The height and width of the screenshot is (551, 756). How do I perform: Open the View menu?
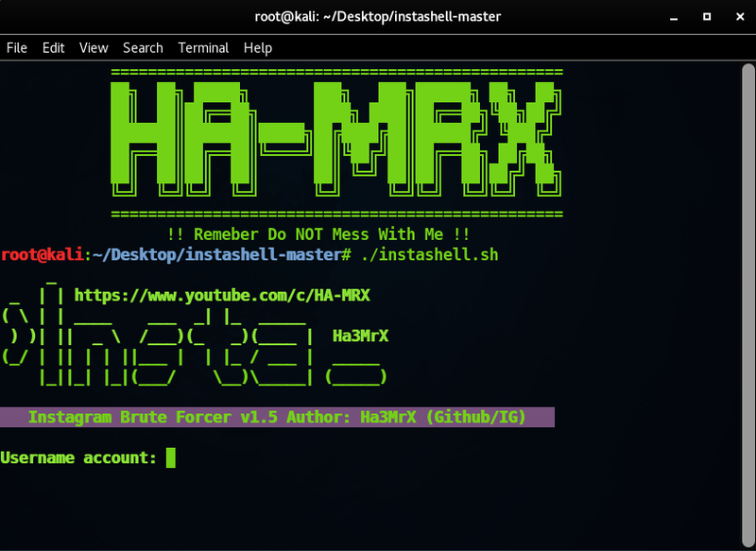coord(93,47)
